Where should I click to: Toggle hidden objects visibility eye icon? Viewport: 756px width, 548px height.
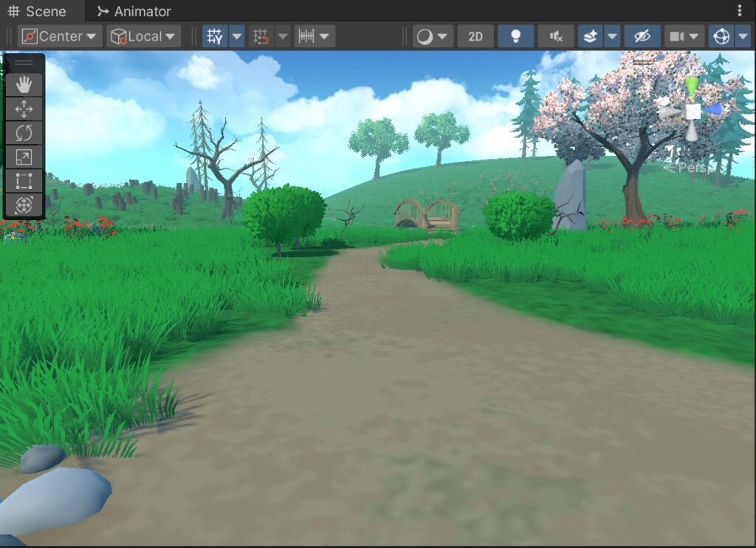pyautogui.click(x=642, y=36)
